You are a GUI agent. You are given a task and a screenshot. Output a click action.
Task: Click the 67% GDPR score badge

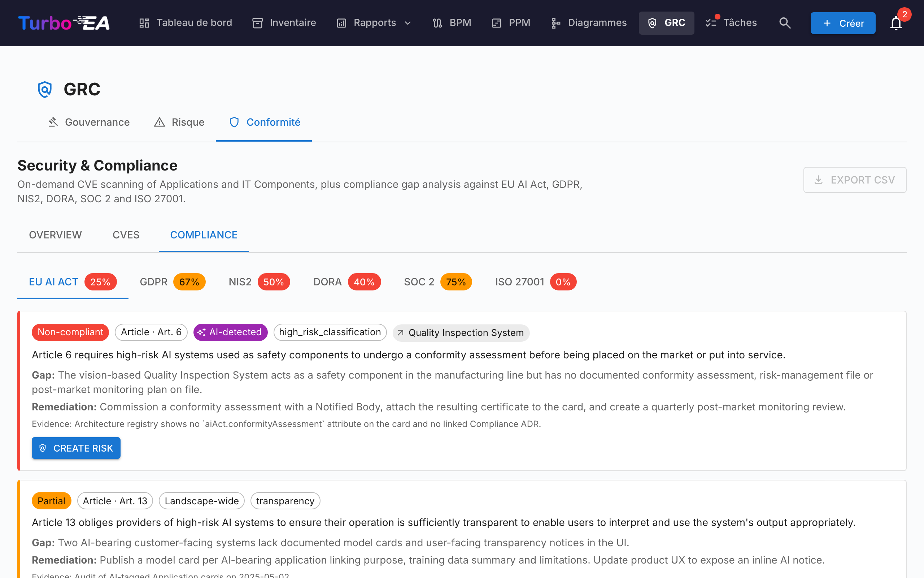[x=189, y=282]
